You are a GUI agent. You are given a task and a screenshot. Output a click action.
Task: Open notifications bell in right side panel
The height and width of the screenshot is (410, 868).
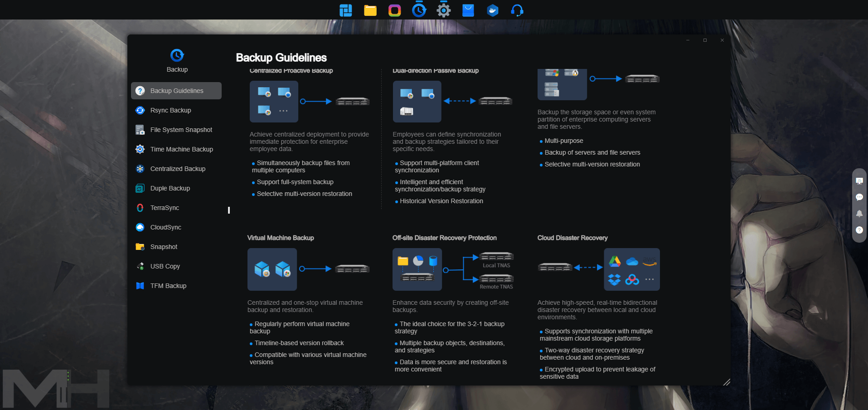click(x=859, y=214)
